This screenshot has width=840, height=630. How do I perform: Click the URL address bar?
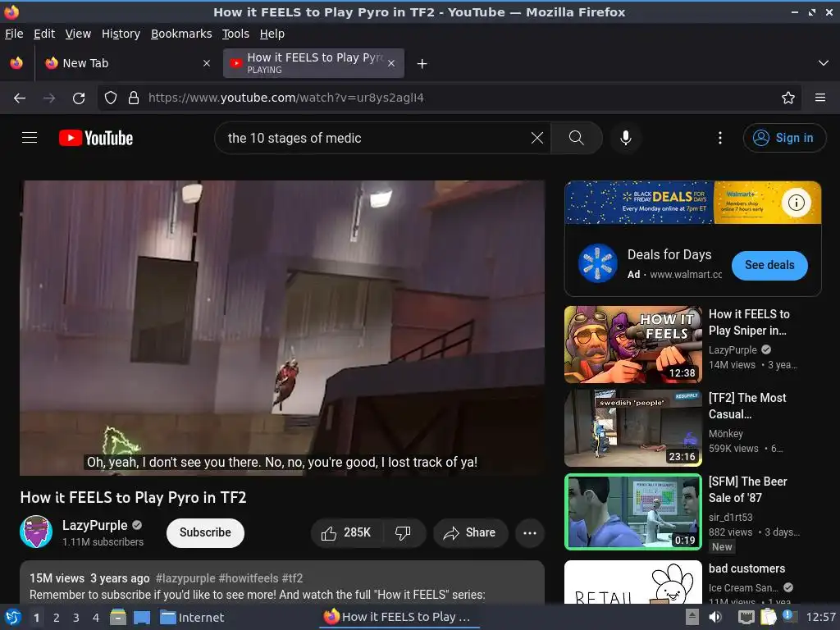[450, 98]
